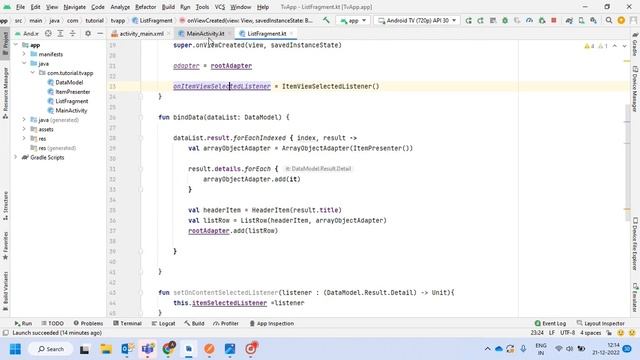Click onViewCreated in the breadcrumb bar
The width and height of the screenshot is (640, 360).
coord(246,20)
